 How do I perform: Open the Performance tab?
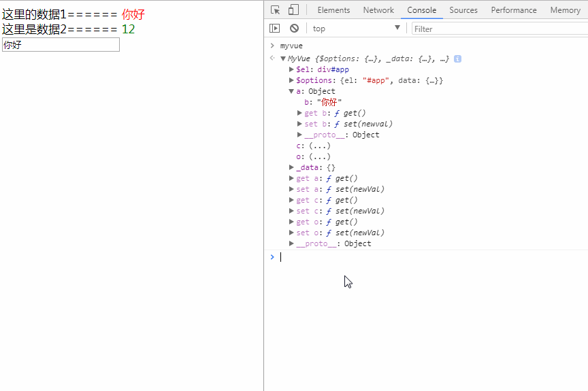tap(513, 10)
